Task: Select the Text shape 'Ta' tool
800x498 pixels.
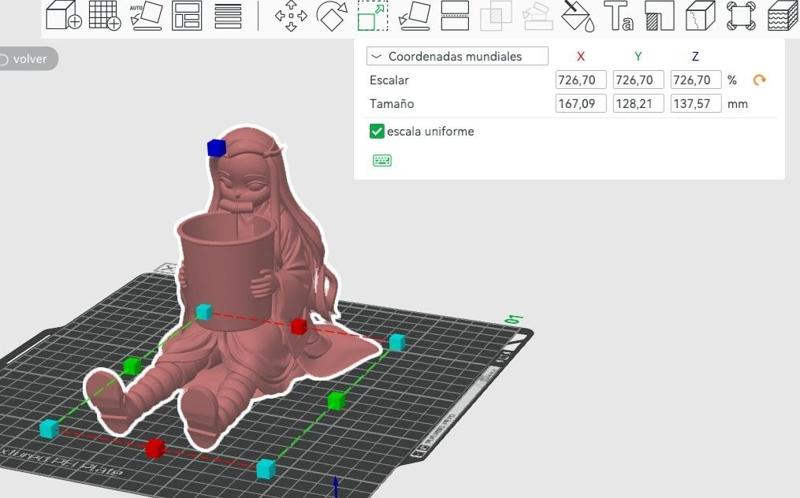Action: pyautogui.click(x=619, y=15)
